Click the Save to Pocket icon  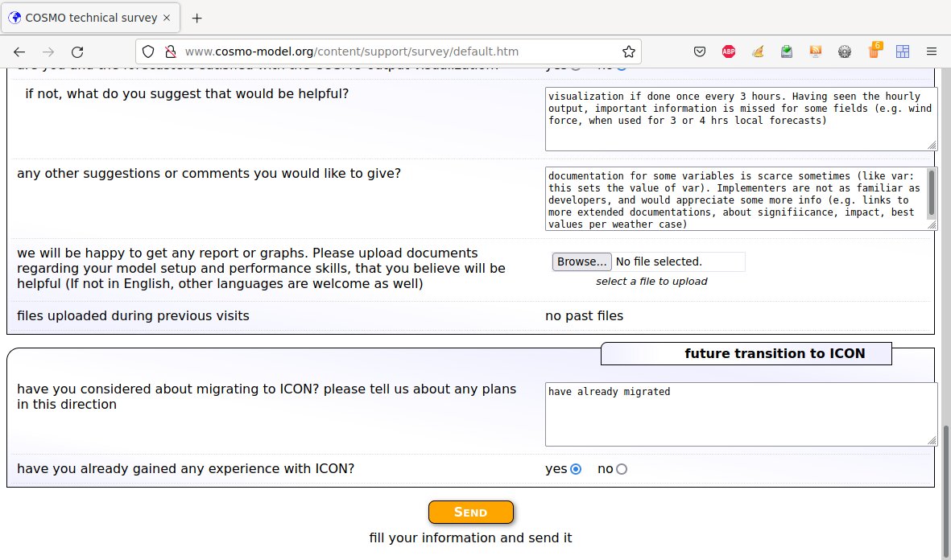[x=701, y=51]
